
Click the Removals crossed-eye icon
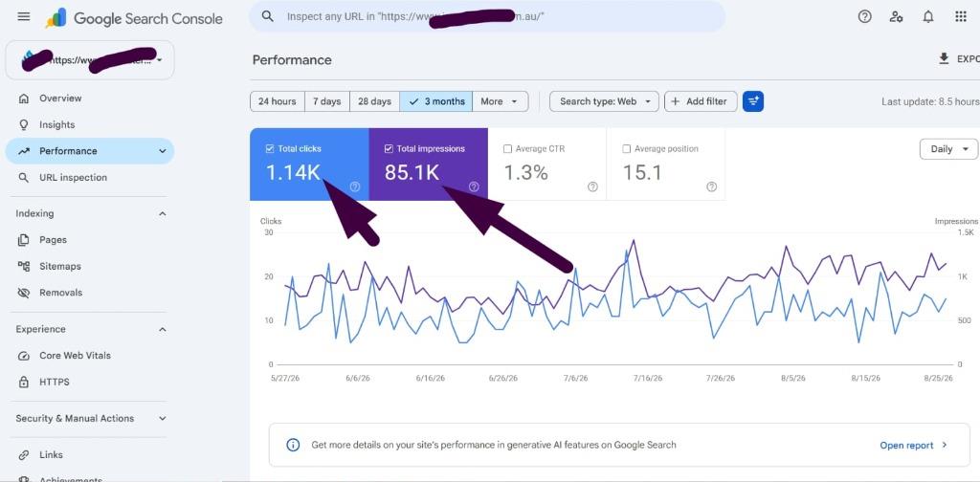click(24, 293)
